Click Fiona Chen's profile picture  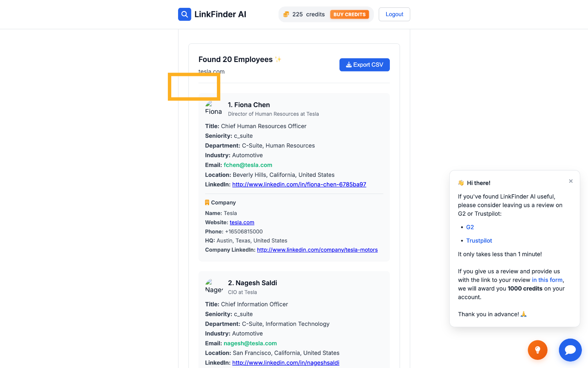pyautogui.click(x=213, y=108)
